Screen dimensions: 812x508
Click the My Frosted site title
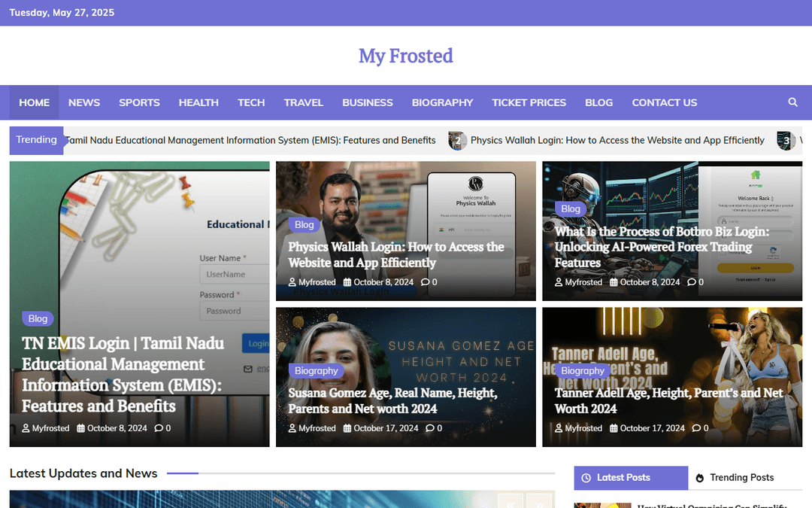(x=405, y=56)
